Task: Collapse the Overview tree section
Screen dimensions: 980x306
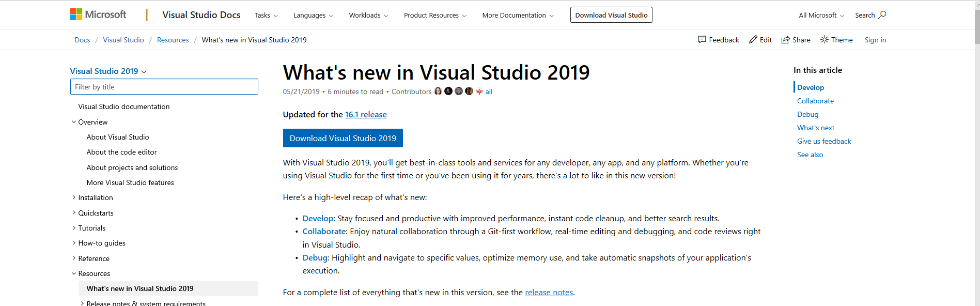Action: coord(74,122)
